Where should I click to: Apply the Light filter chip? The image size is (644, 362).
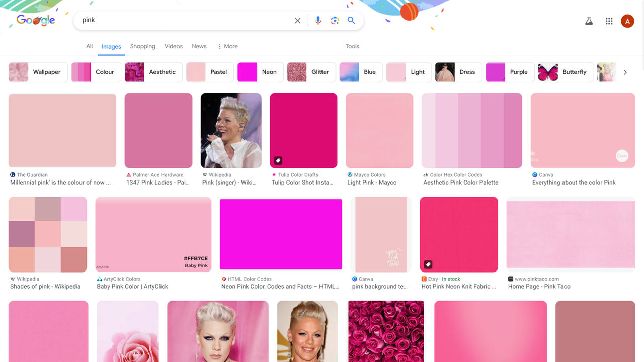click(409, 72)
